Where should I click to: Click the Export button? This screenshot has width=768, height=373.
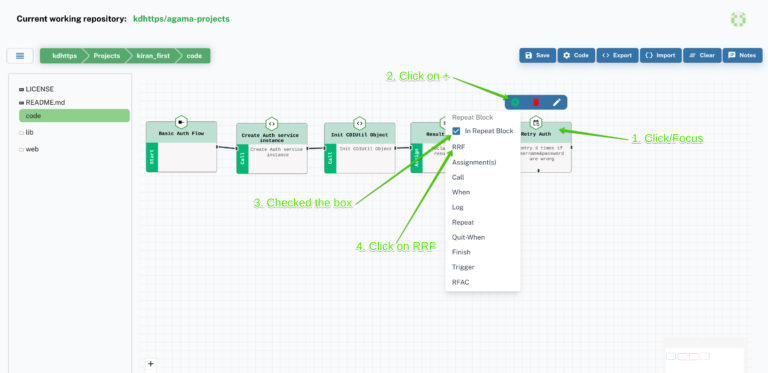coord(617,55)
